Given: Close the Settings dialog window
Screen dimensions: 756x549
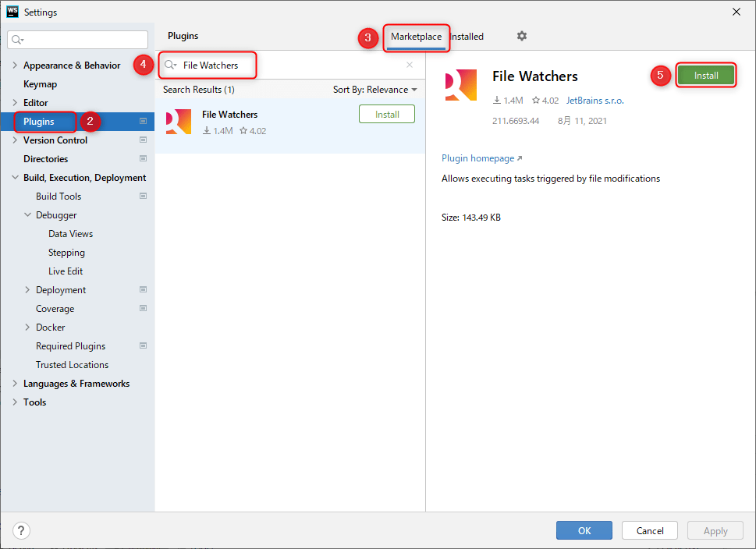Looking at the screenshot, I should [736, 12].
